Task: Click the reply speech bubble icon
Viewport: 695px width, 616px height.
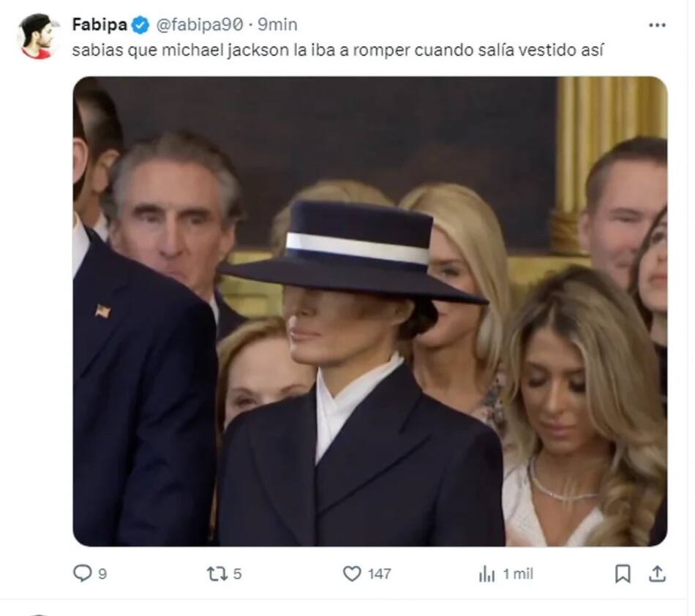Action: [82, 574]
